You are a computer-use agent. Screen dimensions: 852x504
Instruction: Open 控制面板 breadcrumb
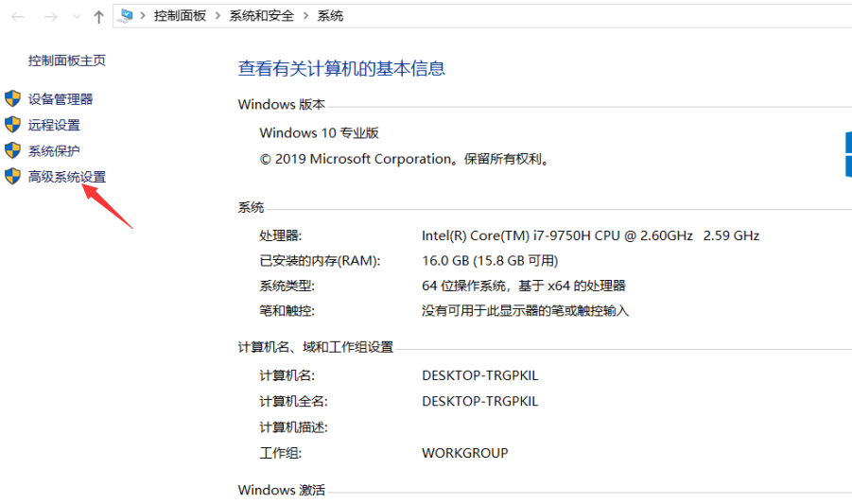click(180, 16)
